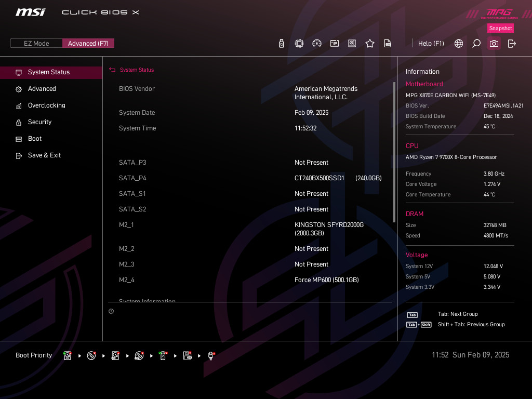Viewport: 532px width, 399px height.
Task: Open the USB flash drive tool icon
Action: click(282, 44)
